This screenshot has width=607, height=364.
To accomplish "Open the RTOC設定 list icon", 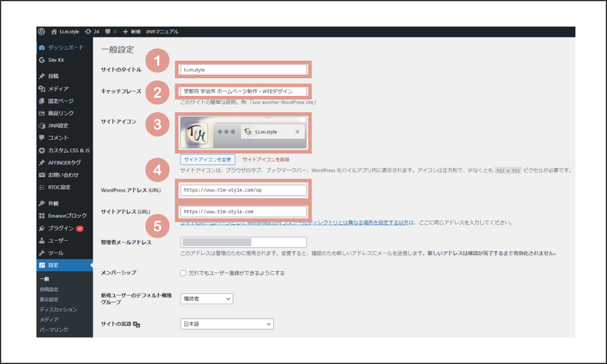I will click(42, 187).
